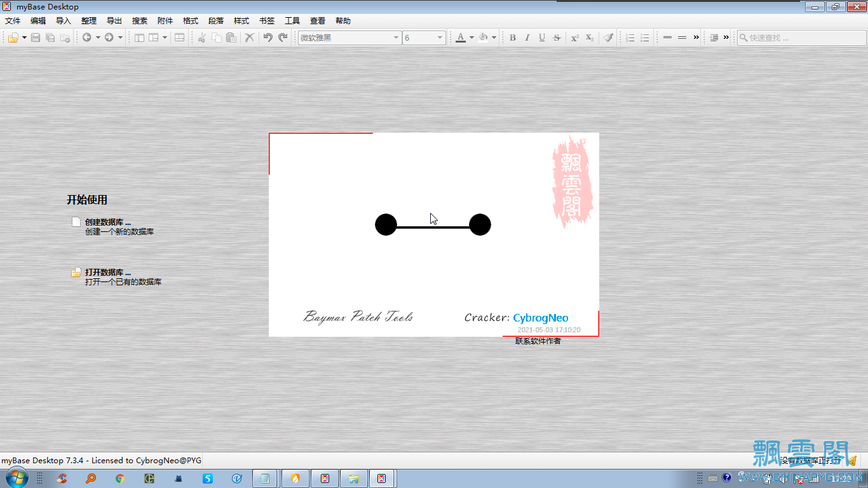868x488 pixels.
Task: Click the copy icon
Action: pos(217,37)
